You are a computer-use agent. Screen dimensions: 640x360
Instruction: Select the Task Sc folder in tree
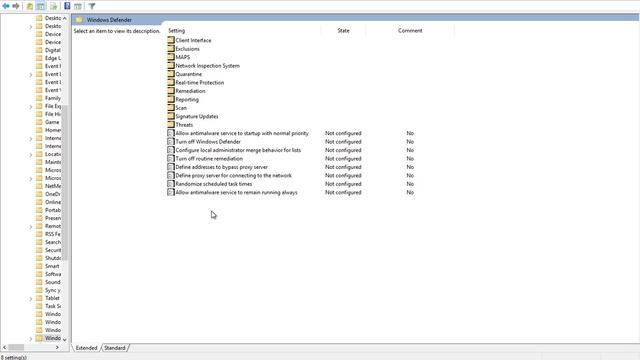click(53, 306)
